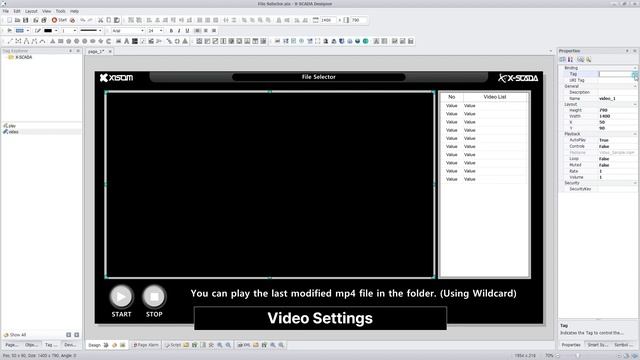
Task: Collapse the Playback property category
Action: coord(635,134)
